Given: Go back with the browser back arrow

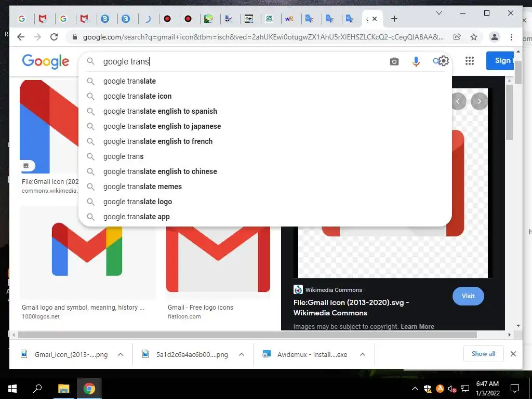Looking at the screenshot, I should tap(21, 37).
